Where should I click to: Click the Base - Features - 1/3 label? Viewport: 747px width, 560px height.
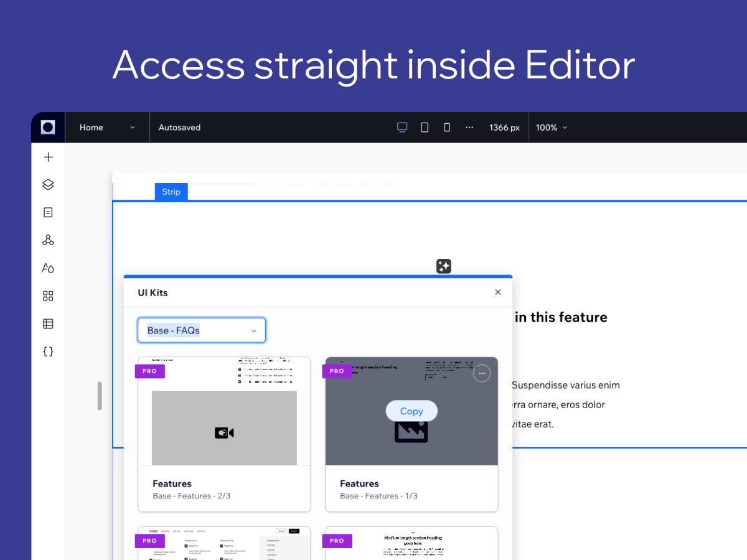pos(378,496)
